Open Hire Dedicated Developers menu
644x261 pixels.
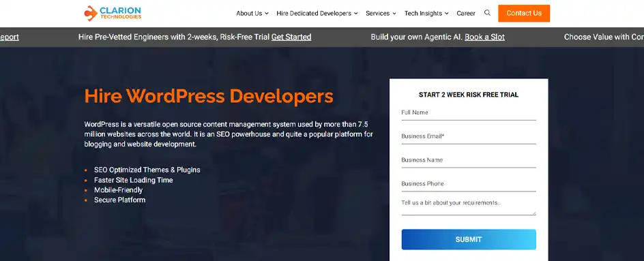[314, 13]
